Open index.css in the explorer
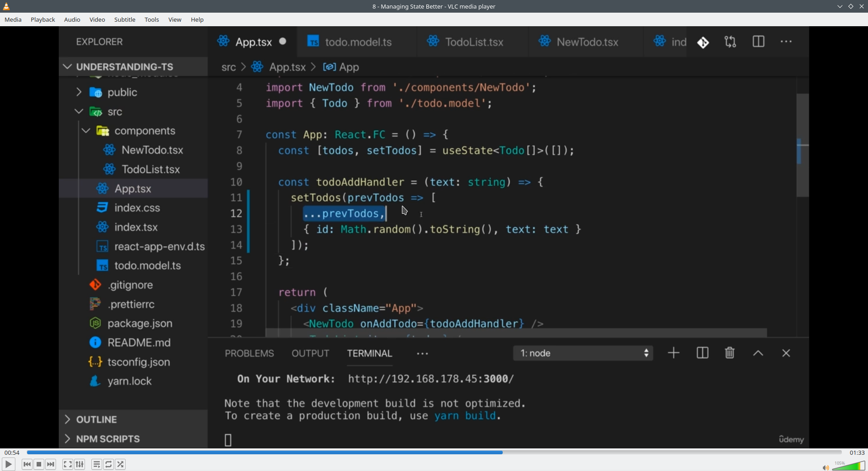 [133, 208]
